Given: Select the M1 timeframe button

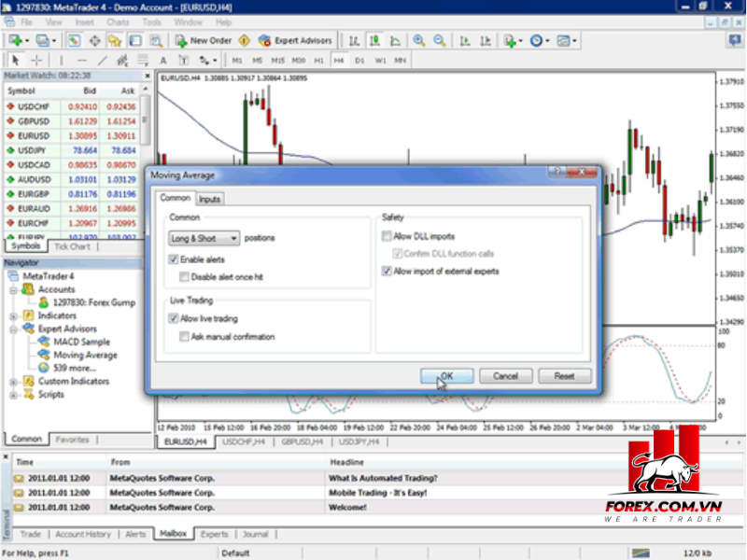Looking at the screenshot, I should 237,61.
